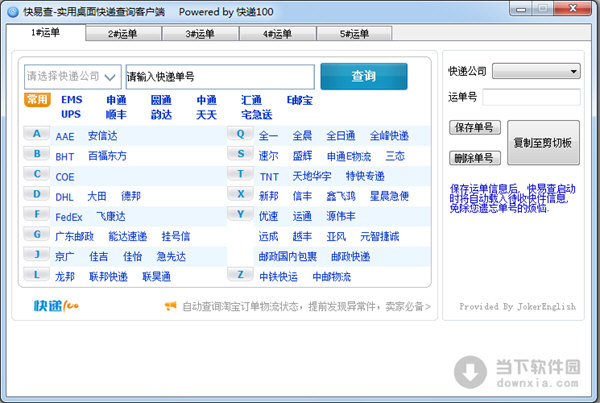Image resolution: width=600 pixels, height=403 pixels.
Task: Choose 中铁快运 courier
Action: 278,276
